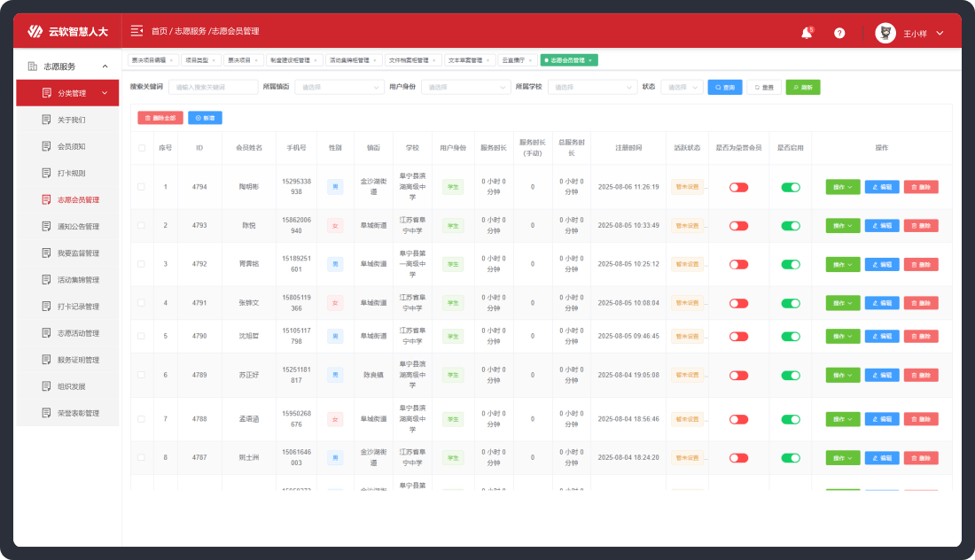Click the red 删除全部 button
Viewport: 975px width, 560px height.
160,118
